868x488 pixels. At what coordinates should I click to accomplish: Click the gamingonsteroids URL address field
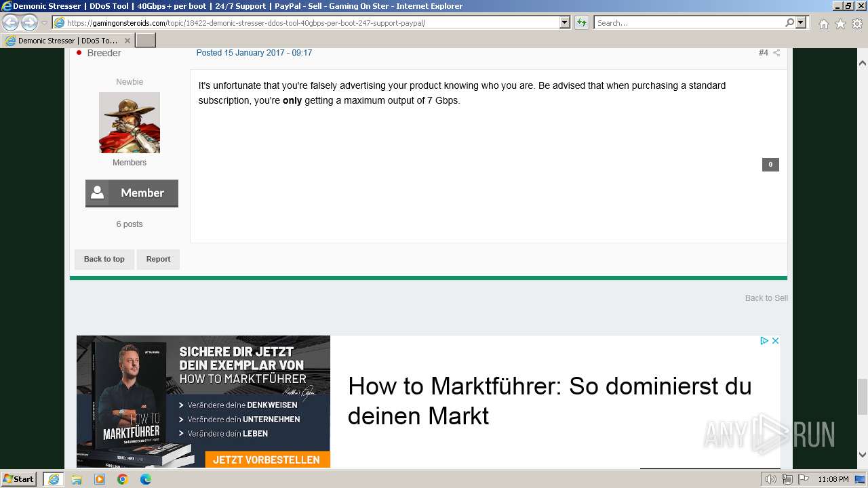[306, 23]
